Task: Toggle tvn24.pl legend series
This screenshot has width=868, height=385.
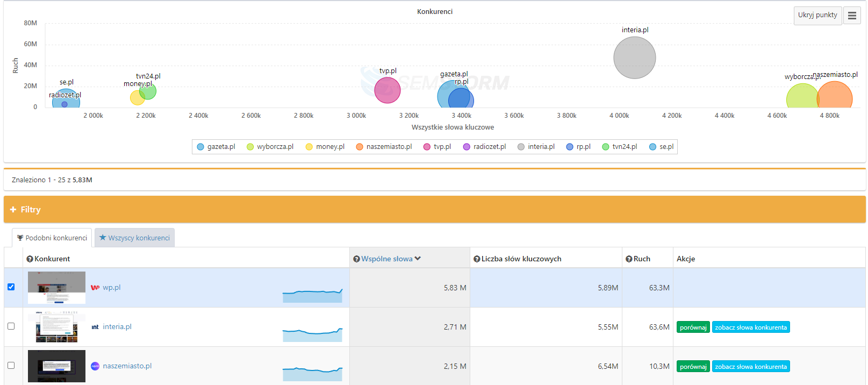Action: [620, 147]
